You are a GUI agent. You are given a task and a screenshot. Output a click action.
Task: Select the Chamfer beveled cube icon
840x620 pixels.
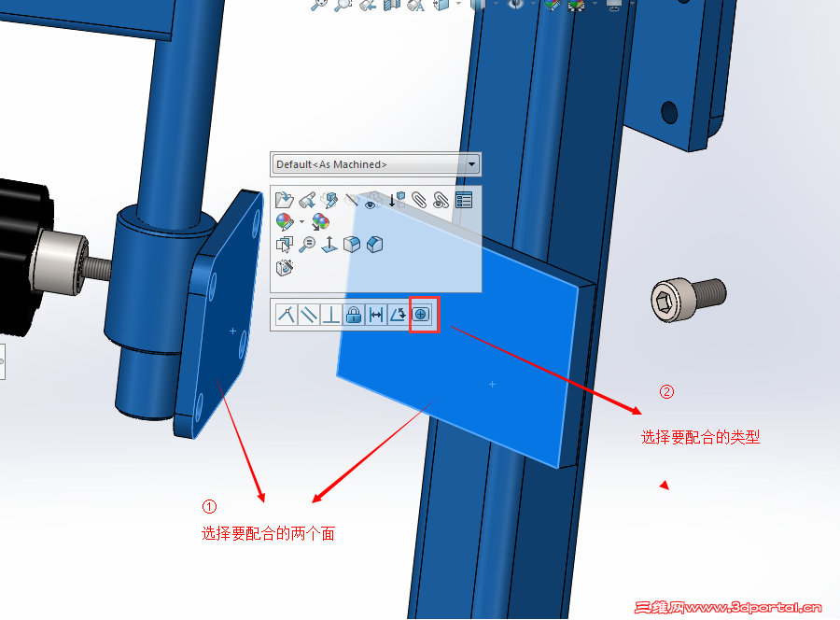pos(374,245)
